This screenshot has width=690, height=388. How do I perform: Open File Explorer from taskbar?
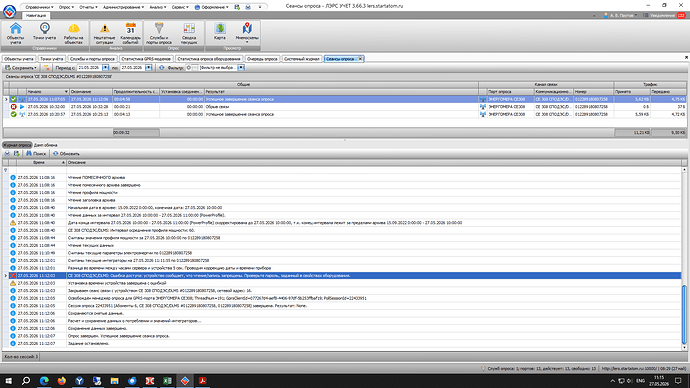pyautogui.click(x=114, y=381)
